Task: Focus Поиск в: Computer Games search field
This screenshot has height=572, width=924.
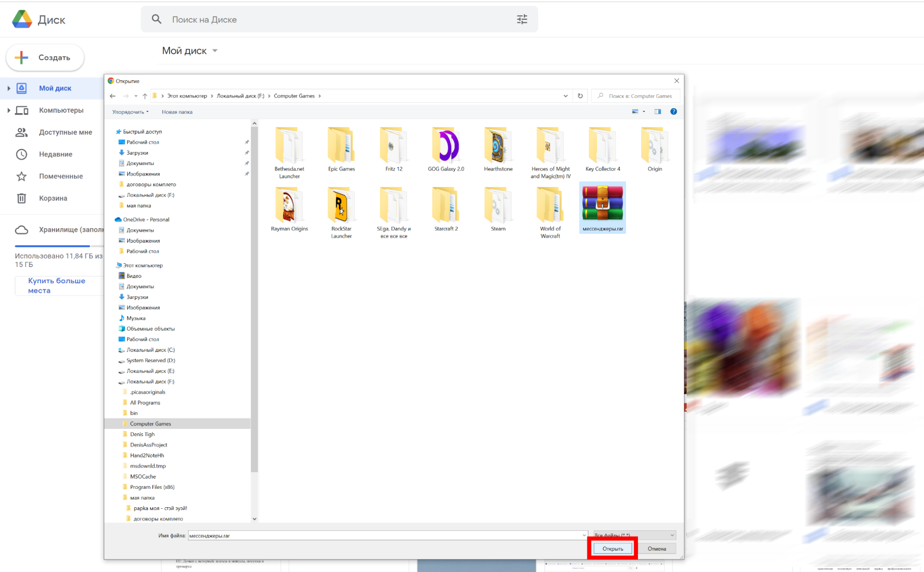Action: pos(636,96)
